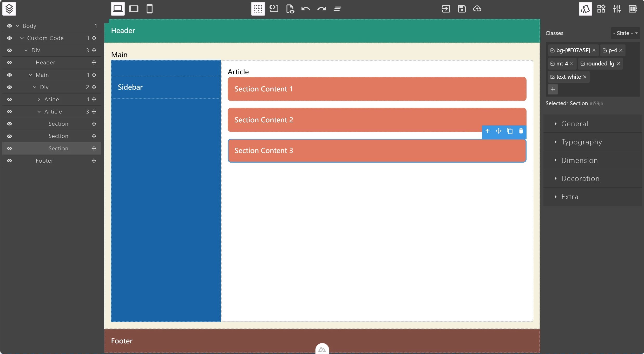This screenshot has width=644, height=354.
Task: Expand the General style section
Action: click(593, 124)
